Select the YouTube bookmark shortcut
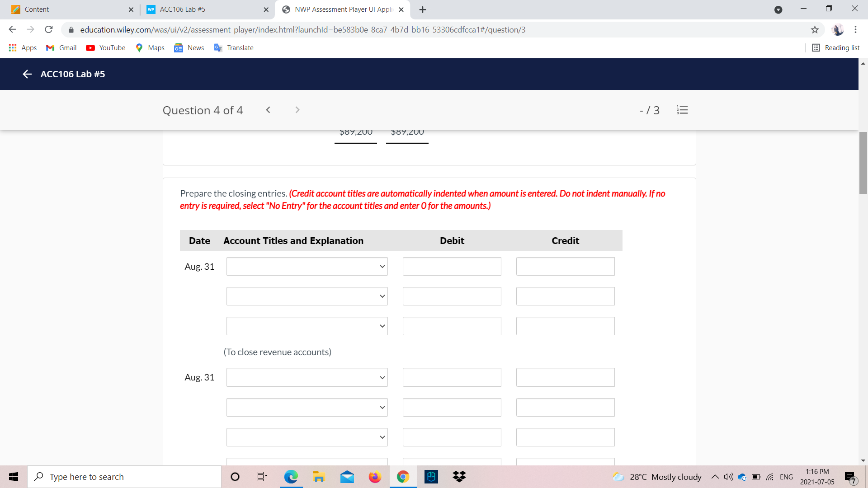 pyautogui.click(x=105, y=47)
